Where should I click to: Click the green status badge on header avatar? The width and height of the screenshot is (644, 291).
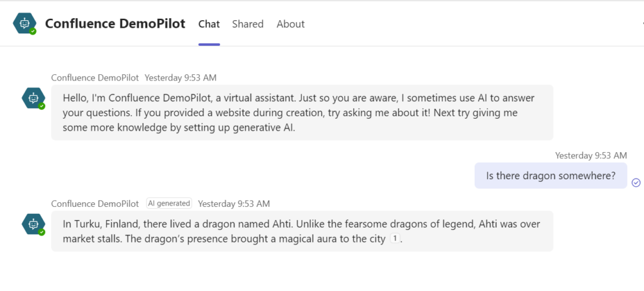point(33,31)
